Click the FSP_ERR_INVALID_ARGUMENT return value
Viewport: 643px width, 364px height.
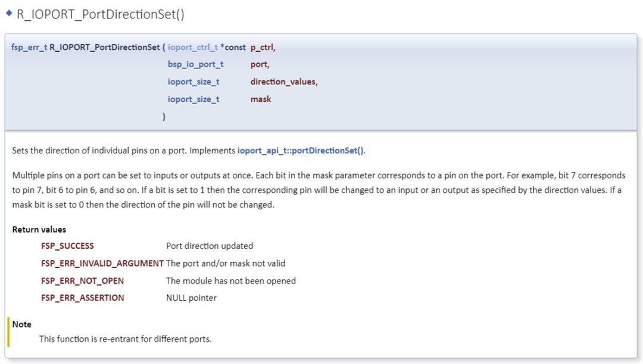pyautogui.click(x=102, y=263)
